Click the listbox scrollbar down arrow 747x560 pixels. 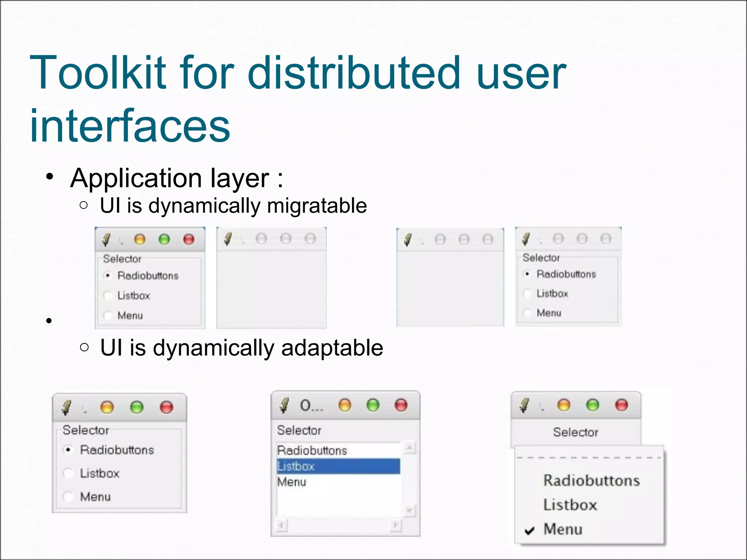[x=410, y=510]
